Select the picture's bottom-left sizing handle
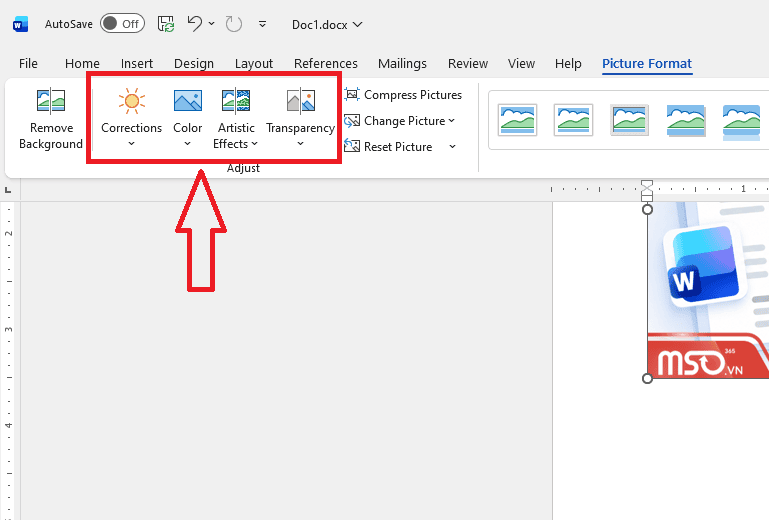The image size is (769, 520). click(x=647, y=378)
